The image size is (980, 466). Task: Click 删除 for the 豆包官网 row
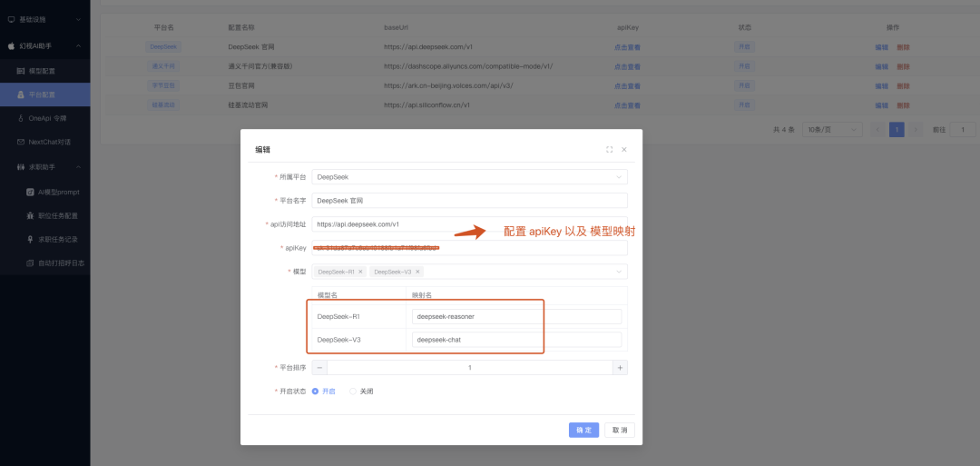pos(903,85)
